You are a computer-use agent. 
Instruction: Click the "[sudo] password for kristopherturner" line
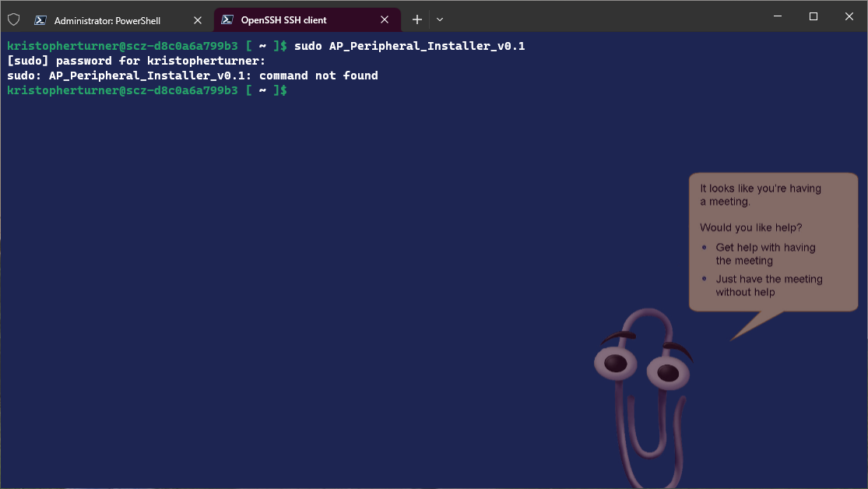point(136,62)
